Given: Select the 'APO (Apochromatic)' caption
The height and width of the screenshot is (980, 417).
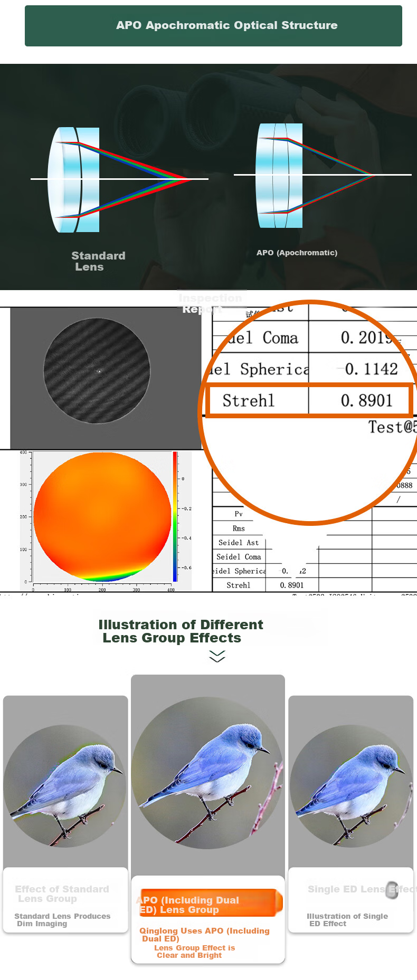Looking at the screenshot, I should coord(297,253).
